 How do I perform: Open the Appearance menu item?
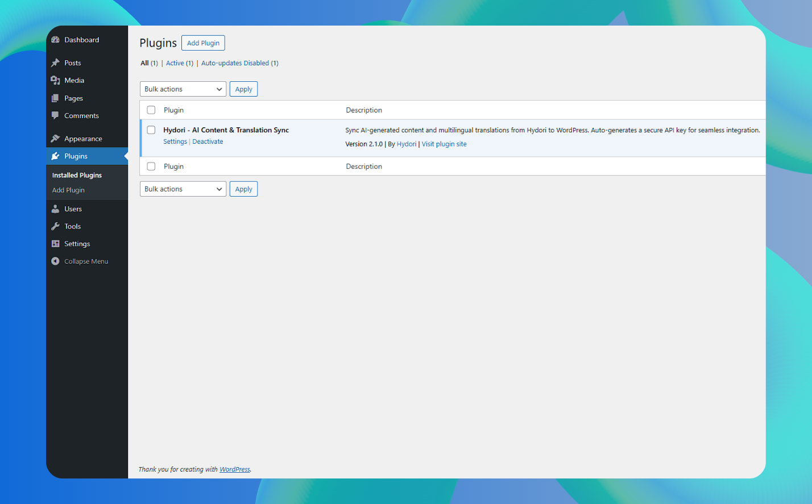pos(87,139)
